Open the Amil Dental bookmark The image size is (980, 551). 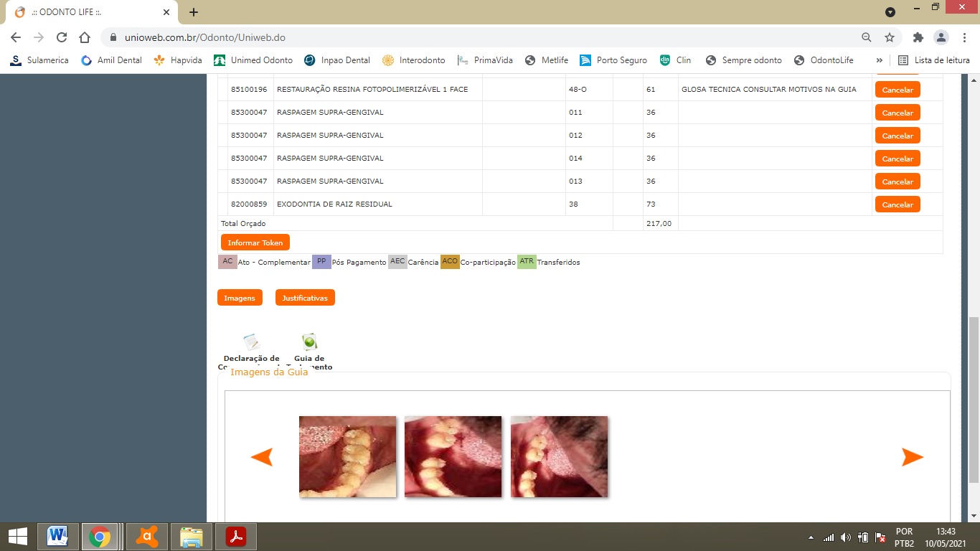click(111, 60)
